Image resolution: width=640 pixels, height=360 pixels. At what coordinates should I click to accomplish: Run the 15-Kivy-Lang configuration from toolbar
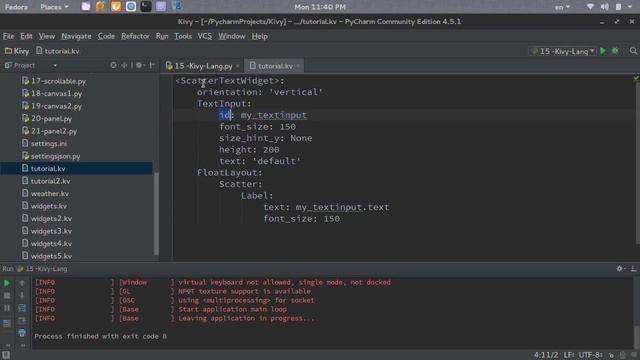603,51
